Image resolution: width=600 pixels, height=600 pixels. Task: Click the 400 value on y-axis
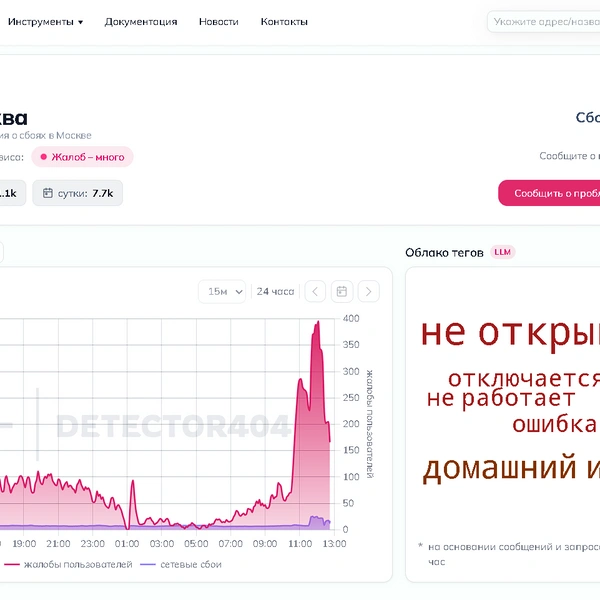(x=351, y=318)
